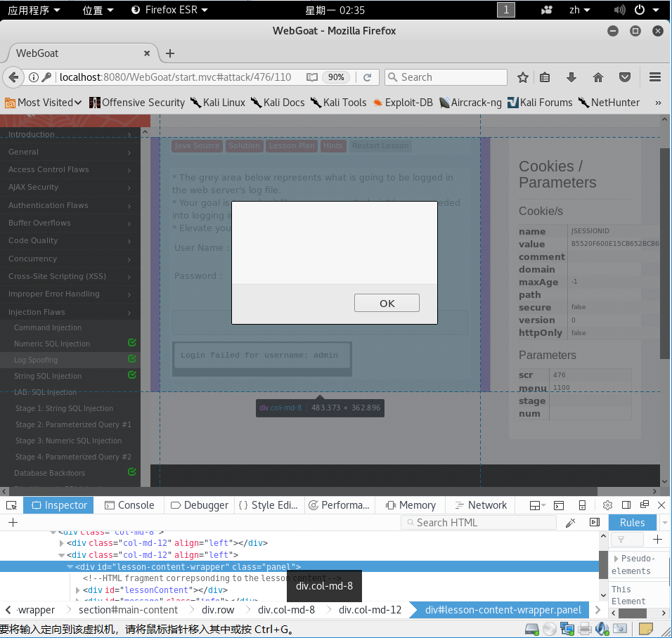
Task: Toggle DevTools split console icon
Action: tap(559, 505)
